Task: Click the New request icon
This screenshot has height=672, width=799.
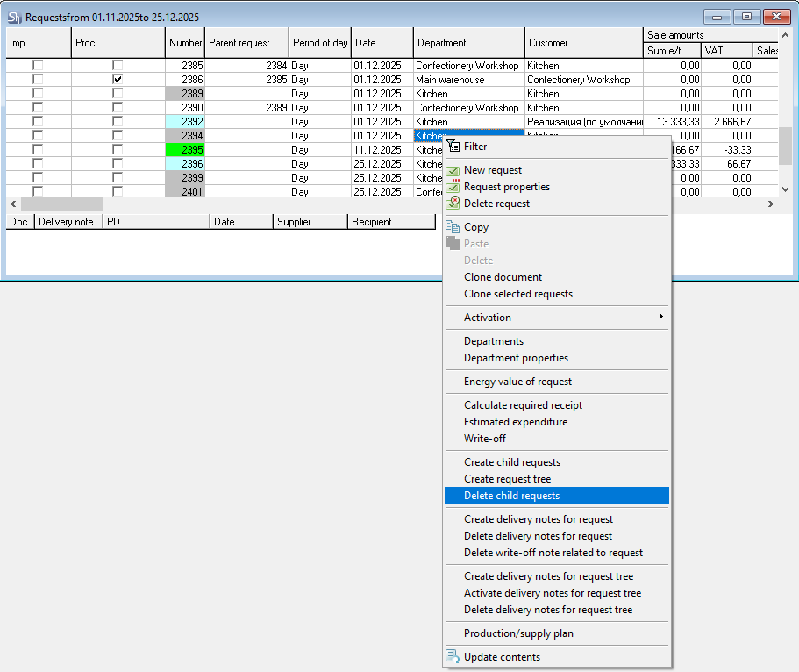Action: tap(453, 170)
